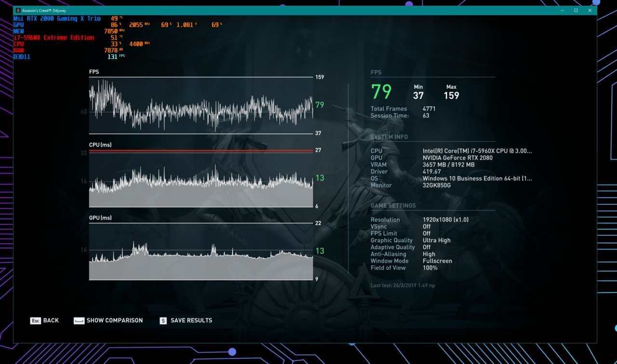Click Total Frames value 4771
Screen dimensions: 617x364
click(x=429, y=109)
